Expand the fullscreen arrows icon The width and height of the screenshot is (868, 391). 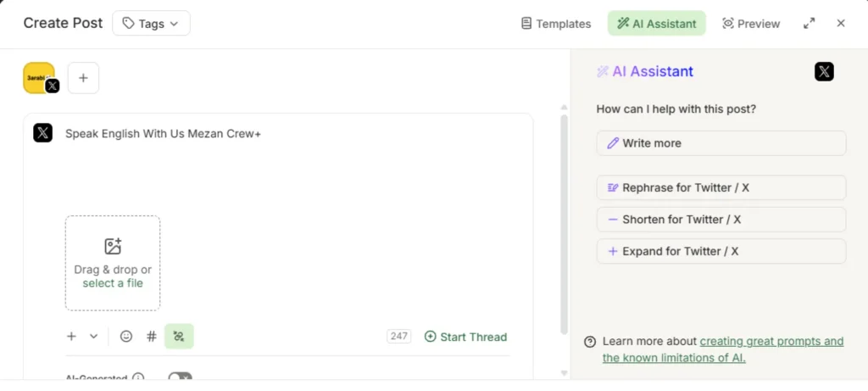809,23
